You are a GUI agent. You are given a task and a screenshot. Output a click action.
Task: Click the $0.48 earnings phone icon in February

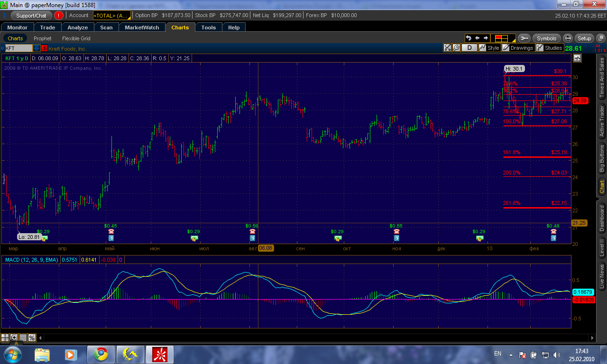[x=553, y=231]
